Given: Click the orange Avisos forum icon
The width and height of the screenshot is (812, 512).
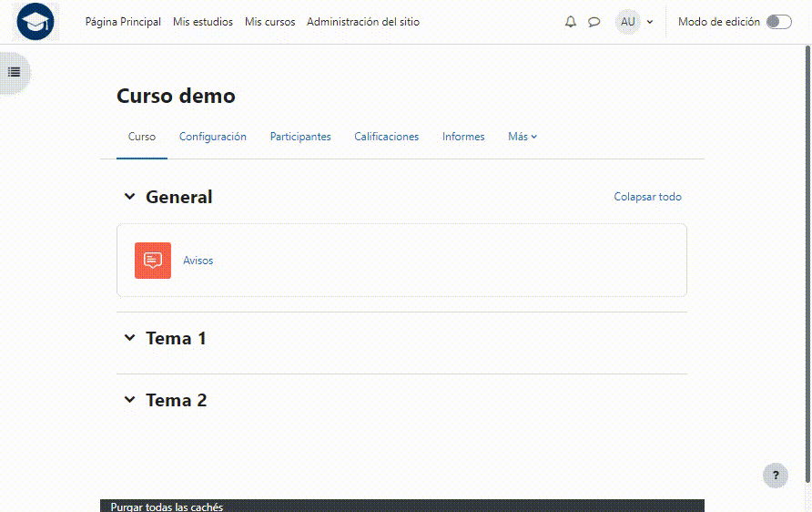Looking at the screenshot, I should click(153, 261).
